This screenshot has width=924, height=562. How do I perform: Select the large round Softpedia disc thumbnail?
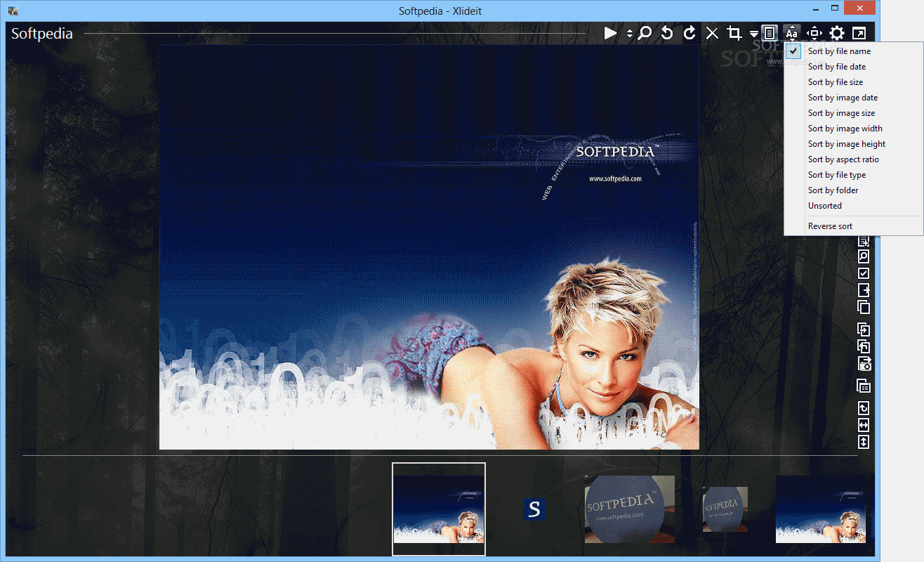pyautogui.click(x=630, y=509)
